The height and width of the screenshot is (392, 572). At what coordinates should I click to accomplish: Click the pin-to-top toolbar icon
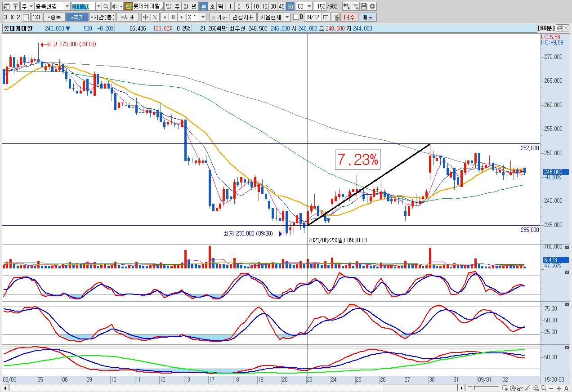point(15,6)
